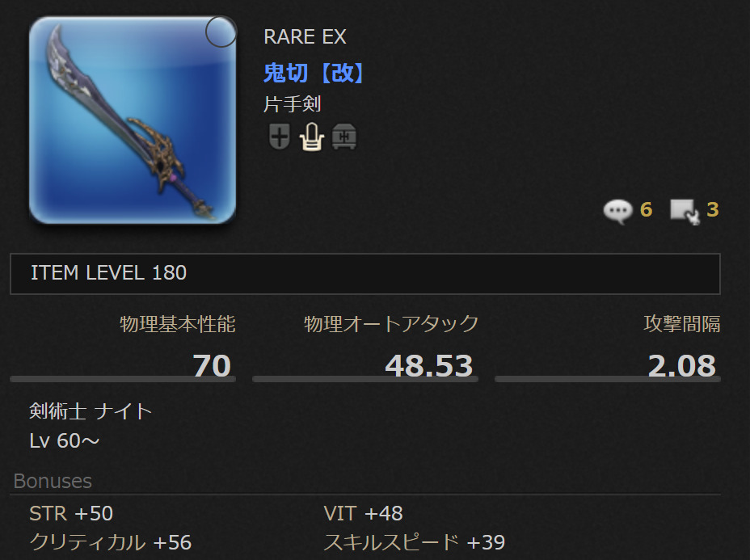Click the スキルスピード +39 bonus entry
750x560 pixels.
click(415, 542)
